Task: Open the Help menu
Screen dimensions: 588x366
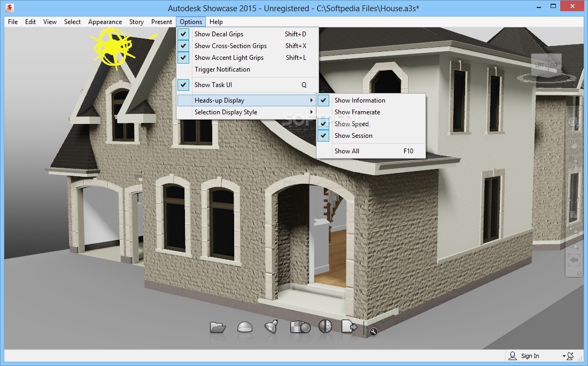Action: [216, 22]
